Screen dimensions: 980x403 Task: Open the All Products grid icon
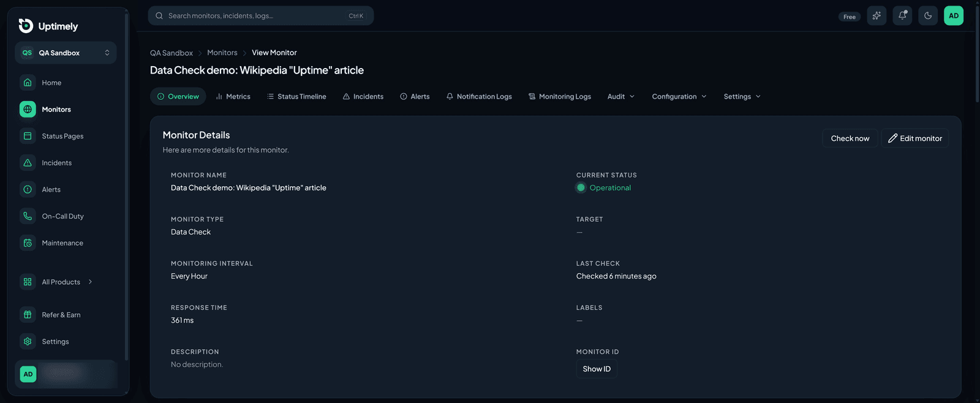coord(28,282)
